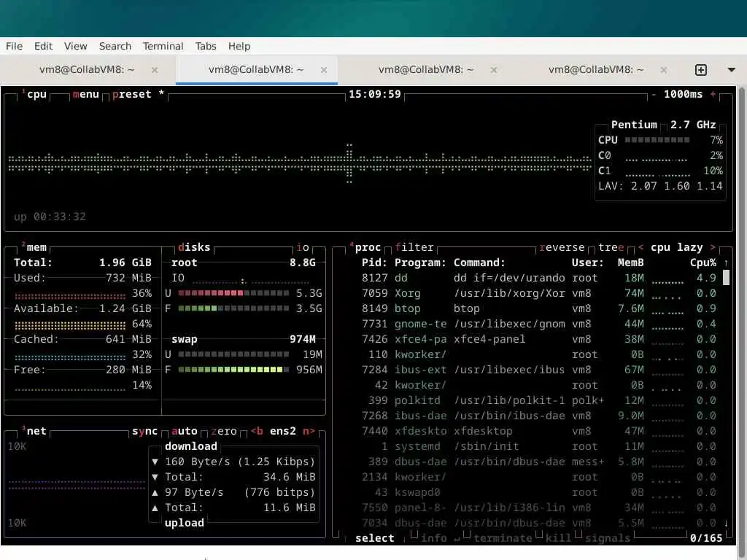The image size is (747, 560).
Task: Select the btop process row
Action: pos(538,308)
